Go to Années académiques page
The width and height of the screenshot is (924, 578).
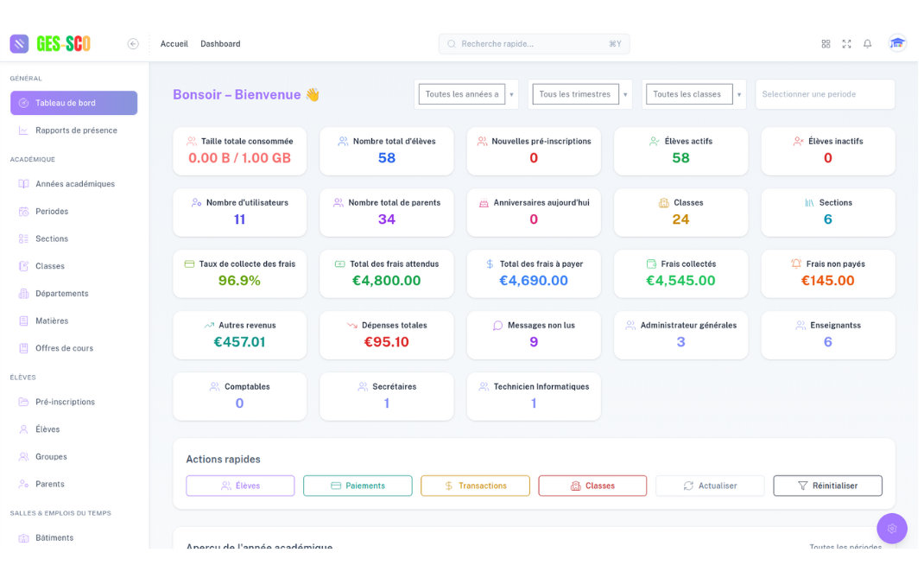coord(74,184)
